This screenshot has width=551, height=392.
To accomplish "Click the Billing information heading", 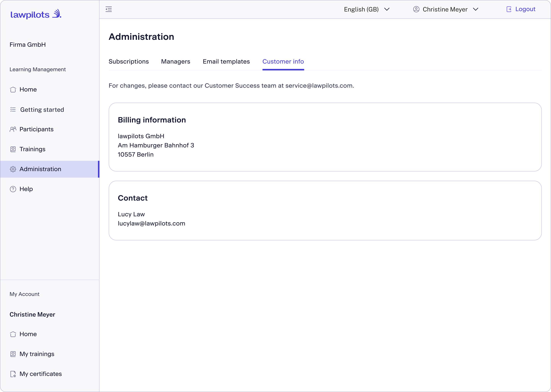I will (x=152, y=120).
